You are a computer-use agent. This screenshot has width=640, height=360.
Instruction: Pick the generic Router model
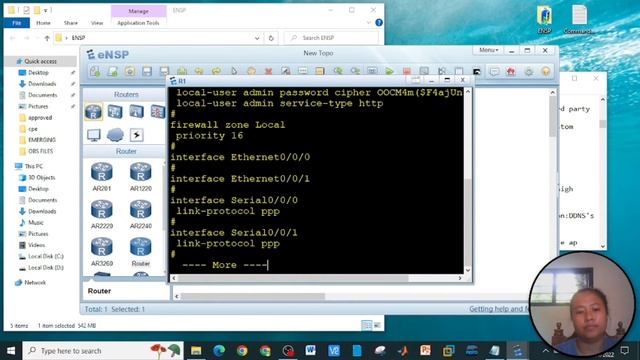(x=140, y=251)
